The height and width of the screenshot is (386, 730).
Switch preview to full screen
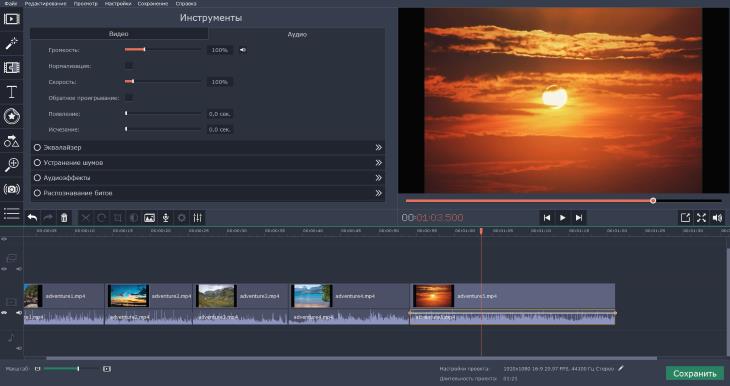(701, 217)
